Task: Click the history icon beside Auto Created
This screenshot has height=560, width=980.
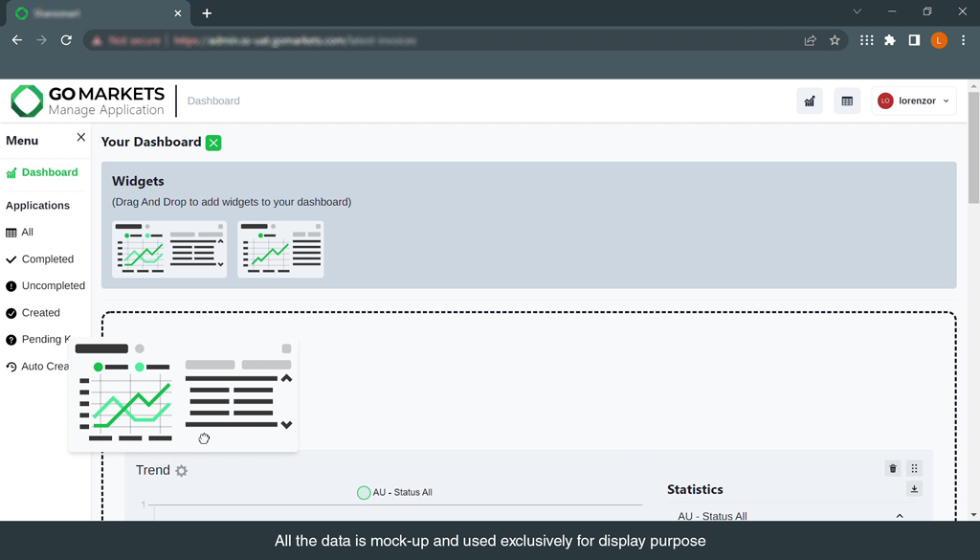Action: pos(11,367)
